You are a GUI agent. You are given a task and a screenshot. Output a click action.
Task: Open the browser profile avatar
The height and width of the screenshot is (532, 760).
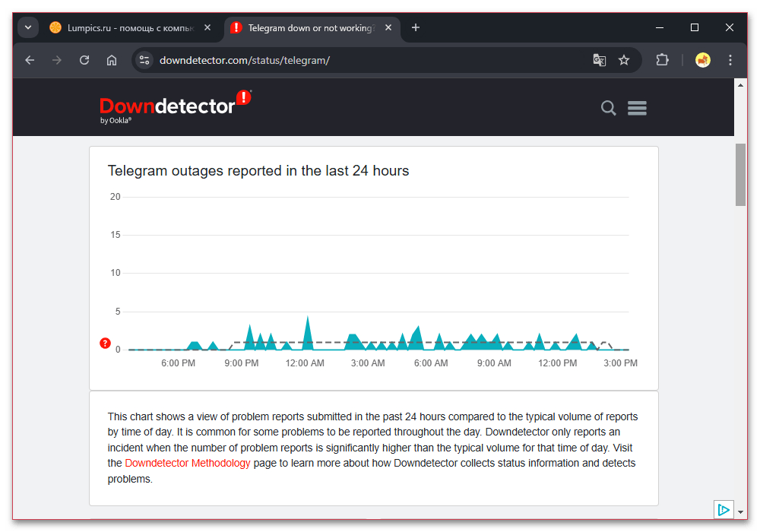tap(703, 60)
